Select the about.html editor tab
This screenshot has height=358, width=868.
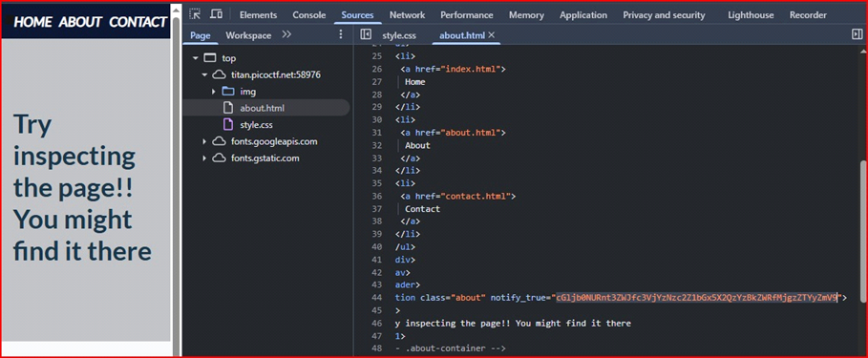461,36
